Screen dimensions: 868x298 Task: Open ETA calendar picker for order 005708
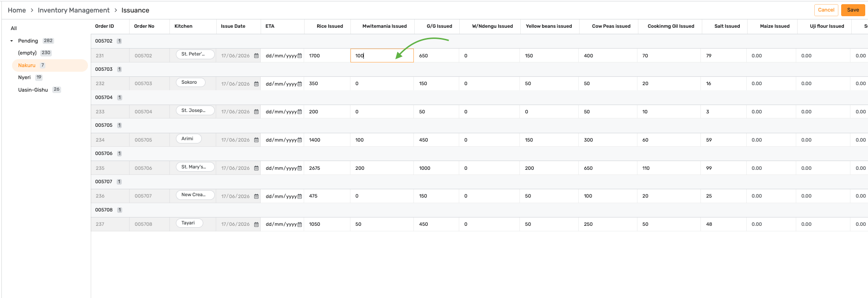click(300, 224)
